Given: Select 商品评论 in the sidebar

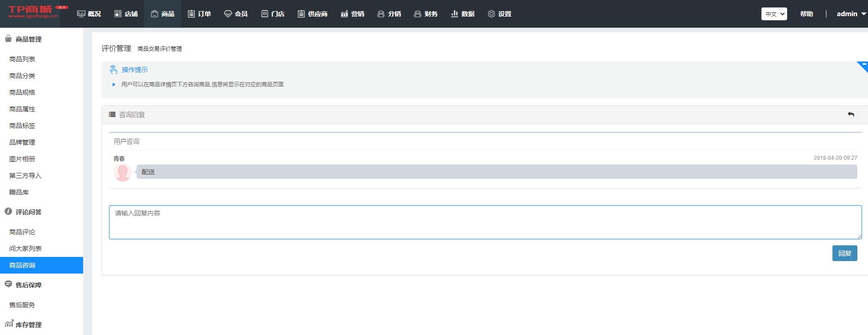Looking at the screenshot, I should (x=22, y=232).
